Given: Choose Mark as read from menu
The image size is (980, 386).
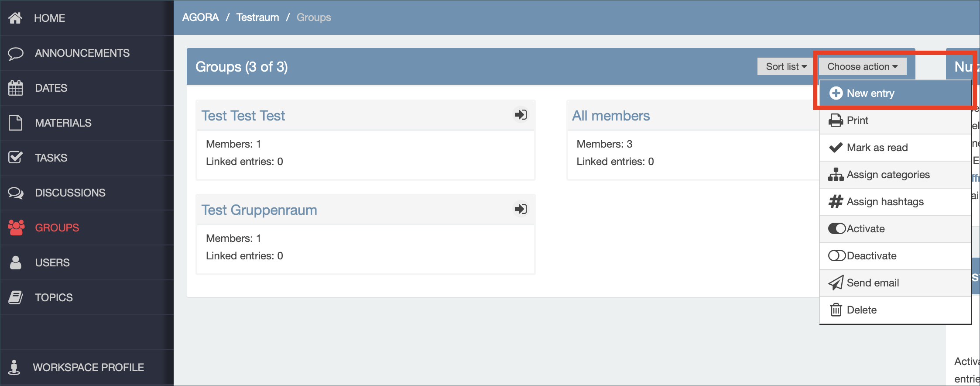Looking at the screenshot, I should [877, 148].
